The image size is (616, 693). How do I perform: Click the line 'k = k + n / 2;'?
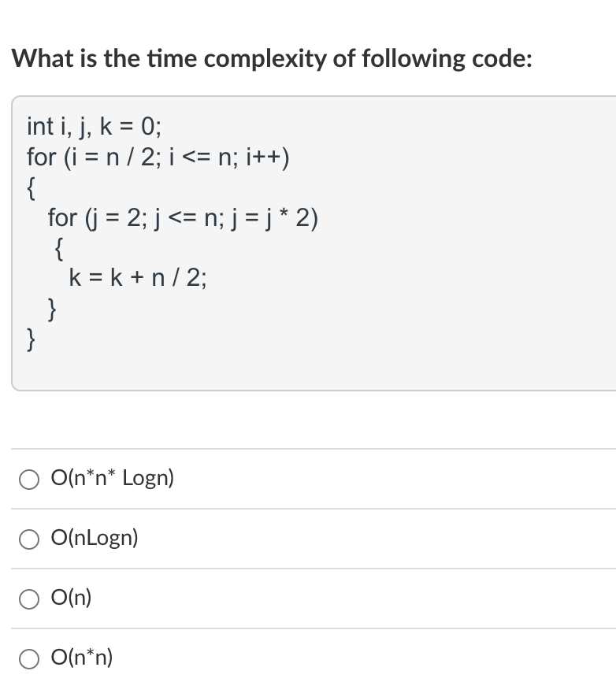[x=138, y=279]
